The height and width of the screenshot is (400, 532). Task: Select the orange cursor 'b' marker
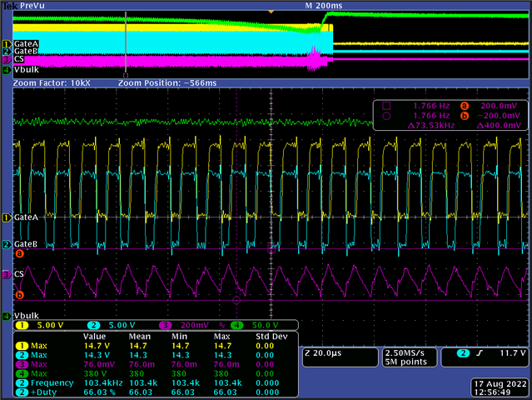[x=19, y=294]
